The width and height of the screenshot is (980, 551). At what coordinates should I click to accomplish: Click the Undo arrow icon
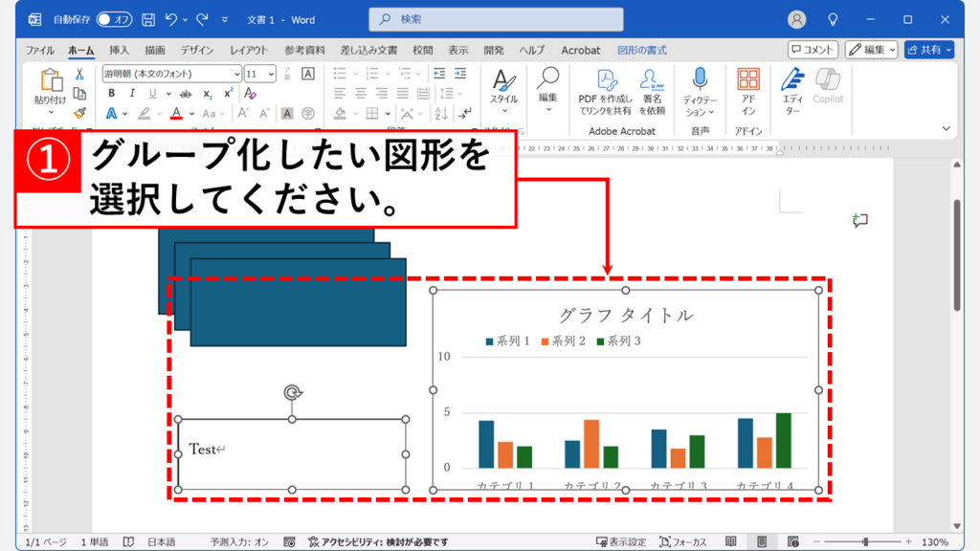pos(170,19)
